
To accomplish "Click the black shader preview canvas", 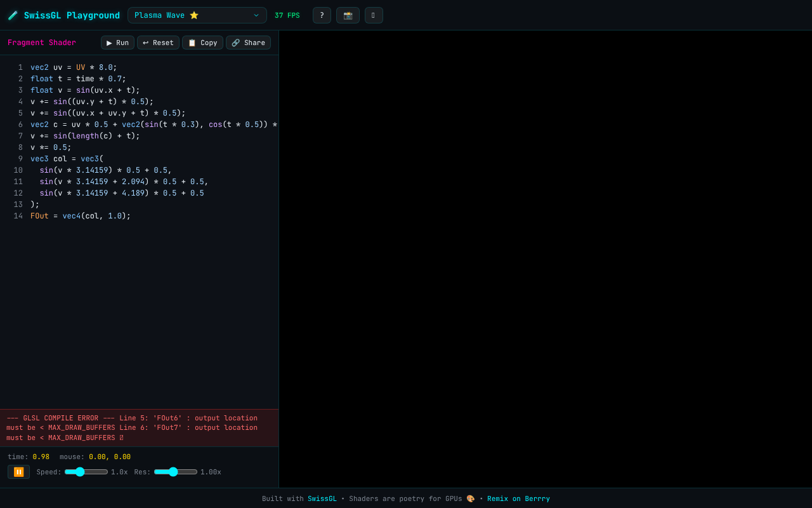I will (546, 259).
